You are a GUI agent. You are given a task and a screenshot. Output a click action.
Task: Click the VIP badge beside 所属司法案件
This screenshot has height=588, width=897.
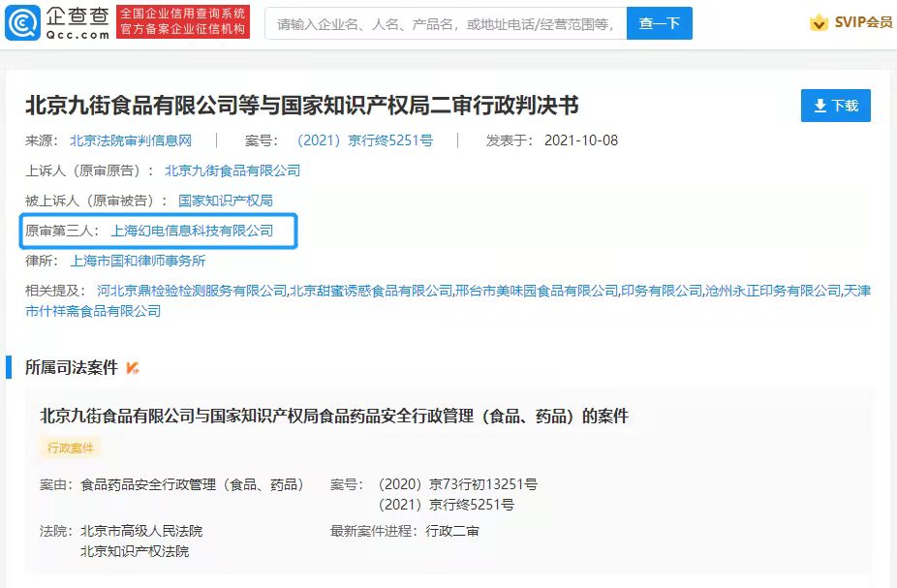tap(133, 368)
